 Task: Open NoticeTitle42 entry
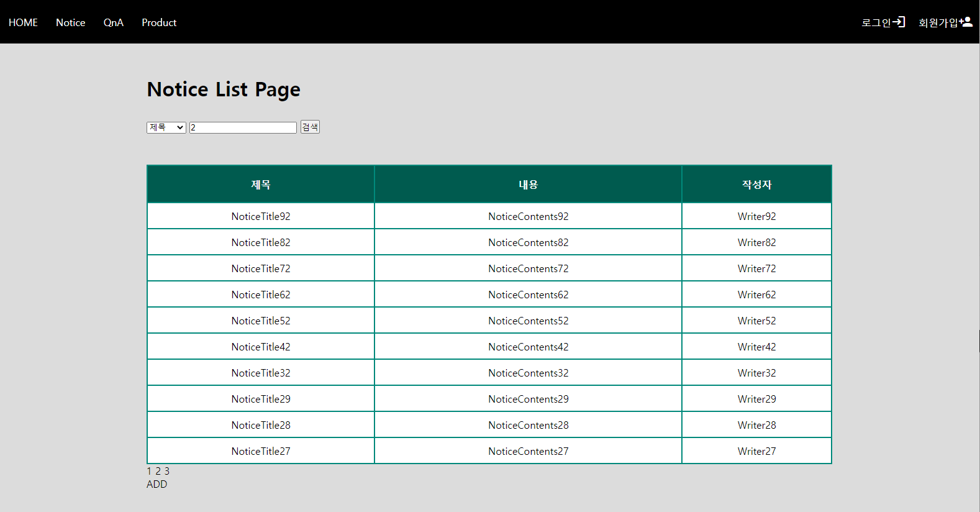(261, 347)
